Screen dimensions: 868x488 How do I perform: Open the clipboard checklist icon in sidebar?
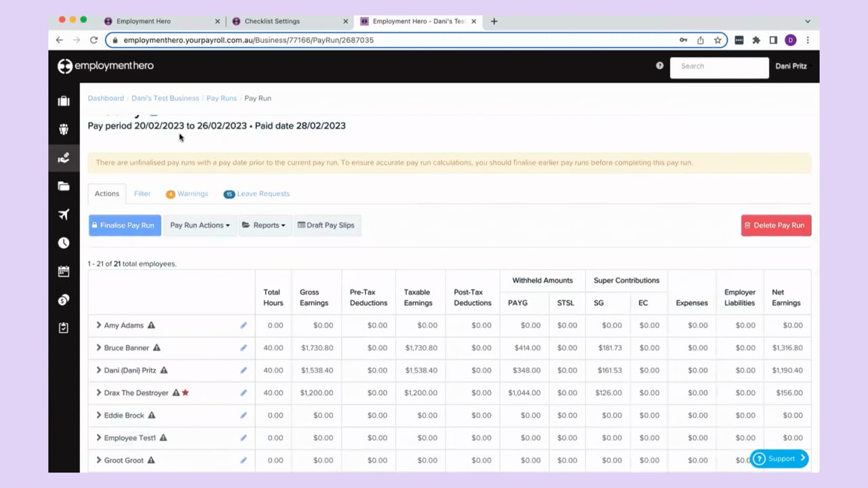(x=64, y=328)
